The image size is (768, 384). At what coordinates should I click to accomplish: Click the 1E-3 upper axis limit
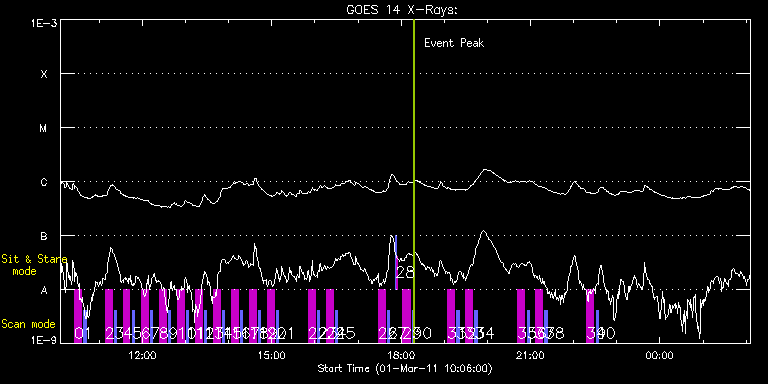[44, 23]
